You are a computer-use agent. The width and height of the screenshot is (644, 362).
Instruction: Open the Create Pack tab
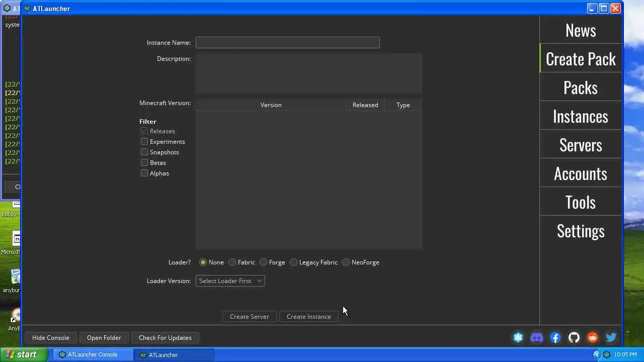(x=581, y=59)
